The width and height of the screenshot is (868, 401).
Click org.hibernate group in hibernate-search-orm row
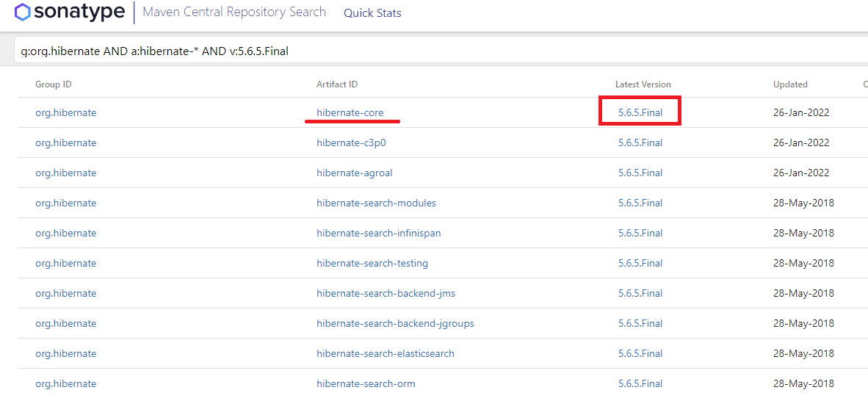[66, 383]
